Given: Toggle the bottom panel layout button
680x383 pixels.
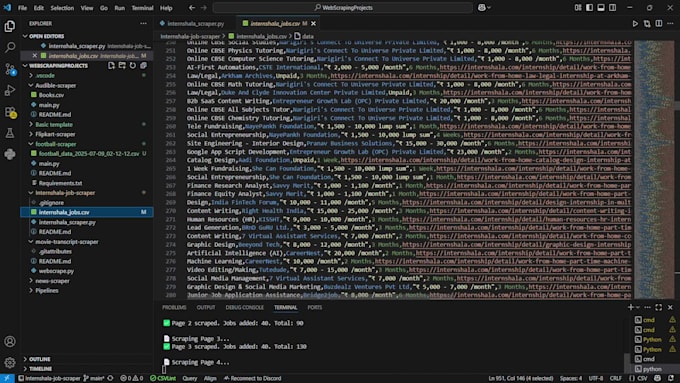Looking at the screenshot, I should (x=601, y=8).
